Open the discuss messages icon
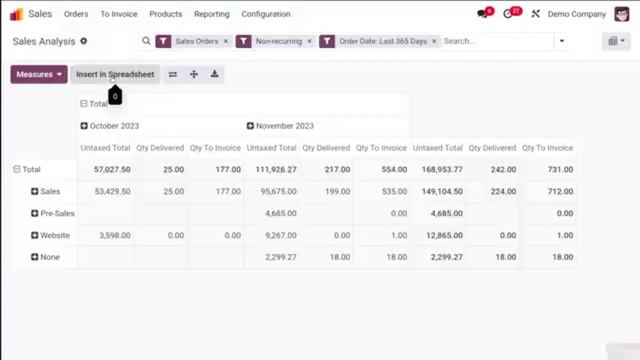This screenshot has height=360, width=640. click(x=483, y=14)
